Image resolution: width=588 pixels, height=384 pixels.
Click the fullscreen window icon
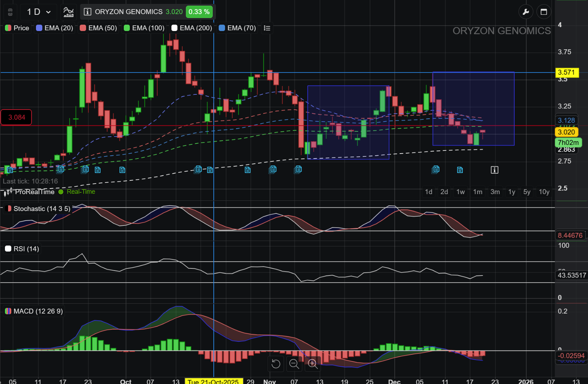544,12
